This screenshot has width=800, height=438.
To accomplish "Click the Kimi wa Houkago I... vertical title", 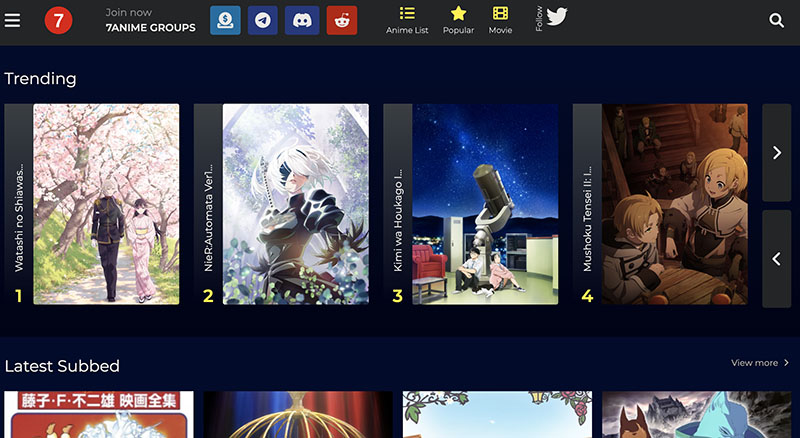I will click(398, 220).
